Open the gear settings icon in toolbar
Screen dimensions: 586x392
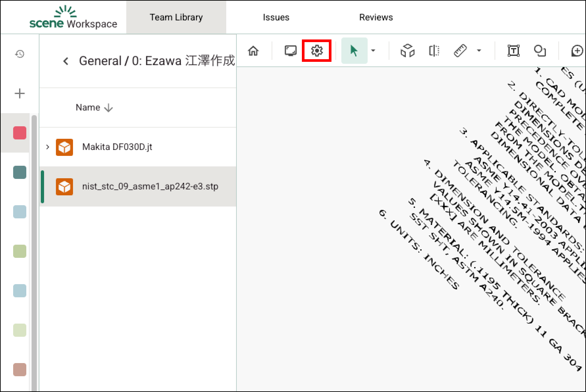(x=317, y=51)
